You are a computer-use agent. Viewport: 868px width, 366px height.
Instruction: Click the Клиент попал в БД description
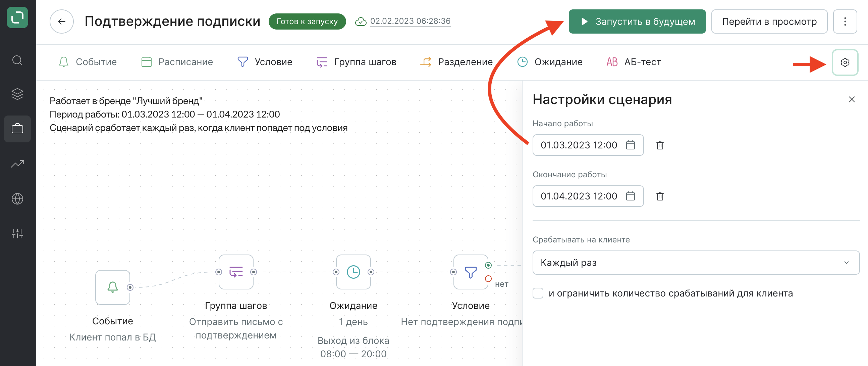113,337
